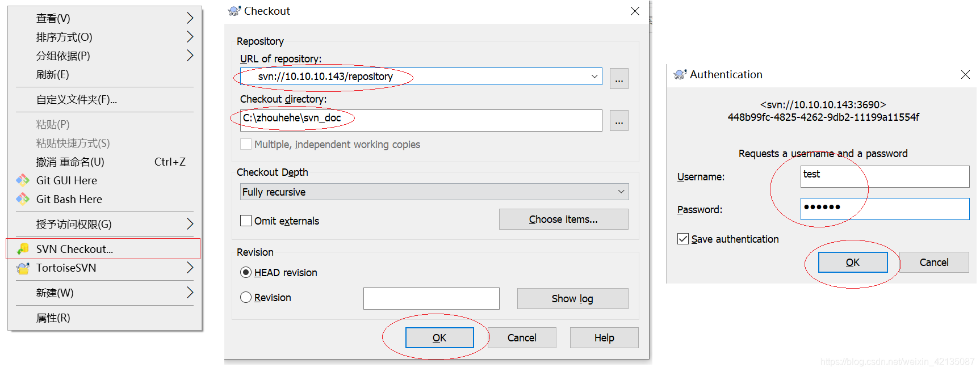Viewport: 980px width, 372px height.
Task: Click the Authentication dialog title icon
Action: point(680,74)
